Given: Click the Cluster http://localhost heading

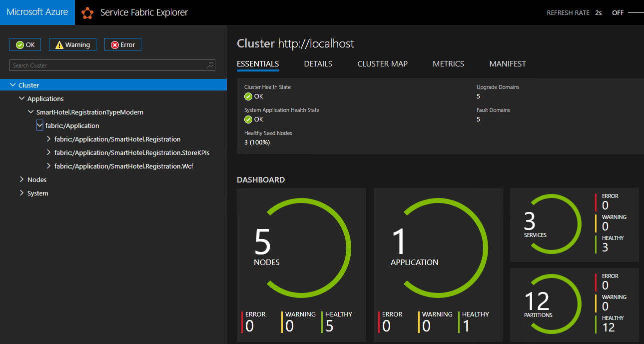Looking at the screenshot, I should (295, 43).
